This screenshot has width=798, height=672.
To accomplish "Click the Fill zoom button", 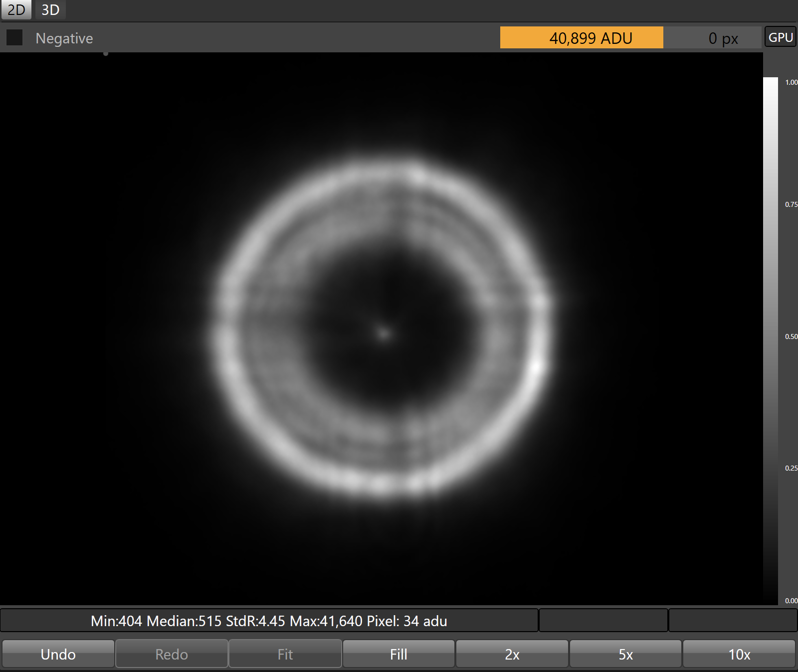I will coord(399,654).
